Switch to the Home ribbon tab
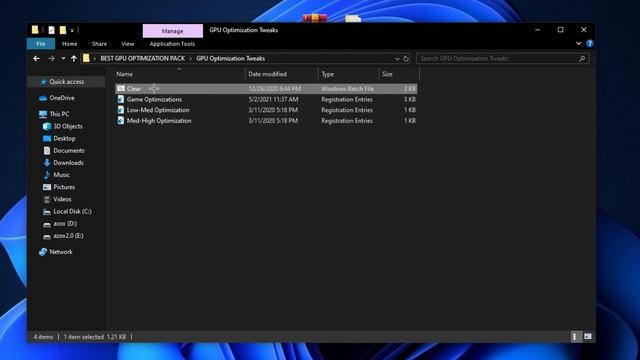Image resolution: width=640 pixels, height=360 pixels. (70, 44)
